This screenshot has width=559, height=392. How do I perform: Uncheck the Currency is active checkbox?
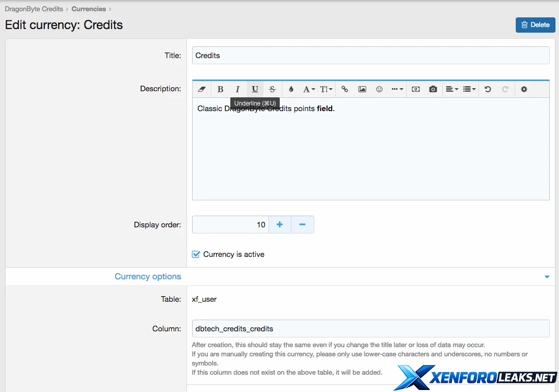click(196, 254)
